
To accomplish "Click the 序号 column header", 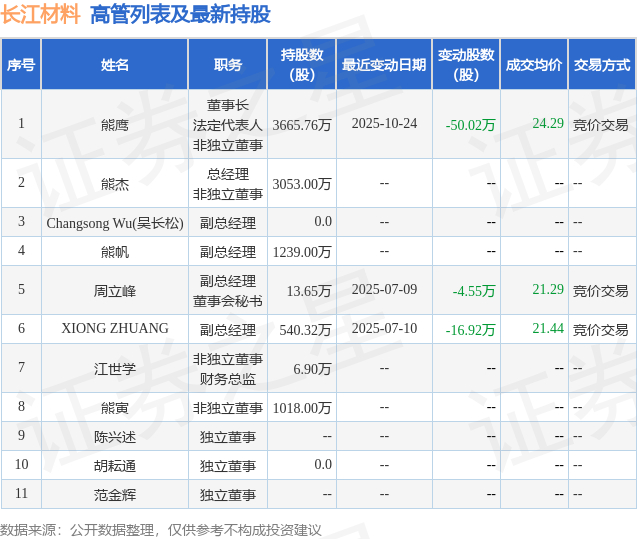I will click(21, 65).
